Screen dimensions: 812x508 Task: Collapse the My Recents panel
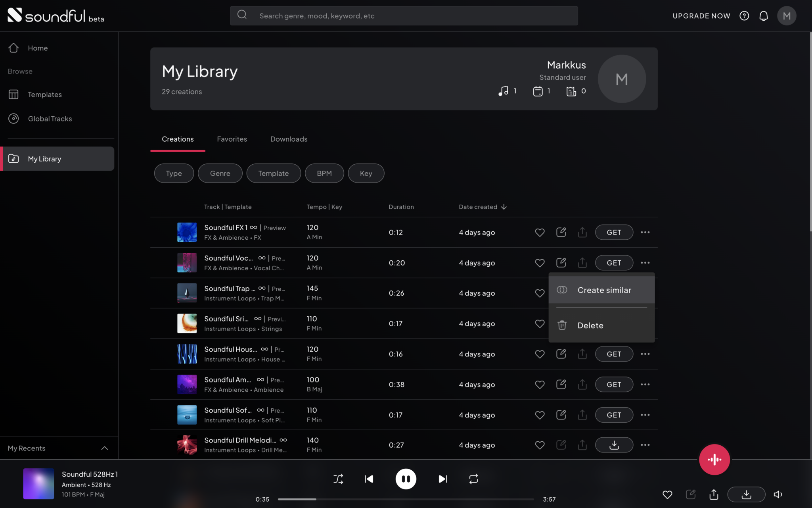104,448
